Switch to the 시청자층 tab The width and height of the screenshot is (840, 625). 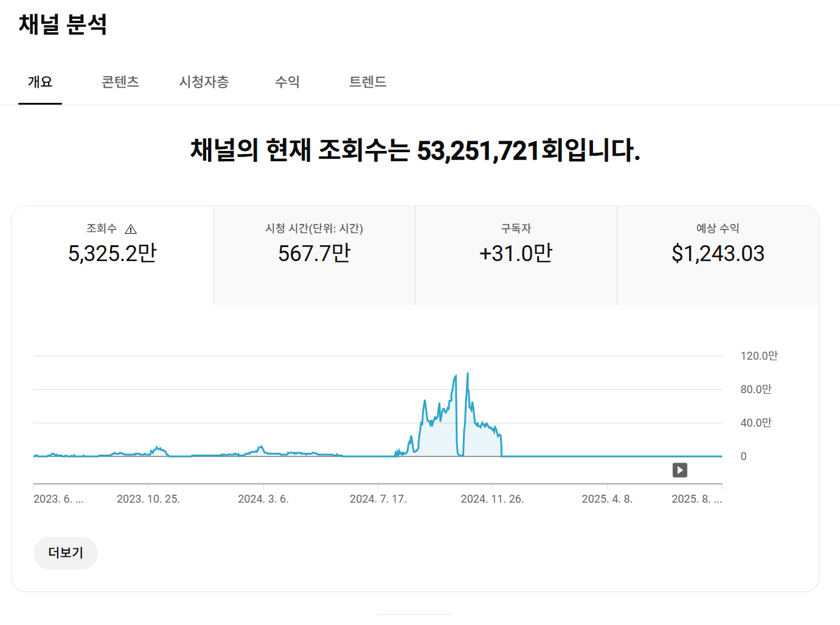[204, 82]
